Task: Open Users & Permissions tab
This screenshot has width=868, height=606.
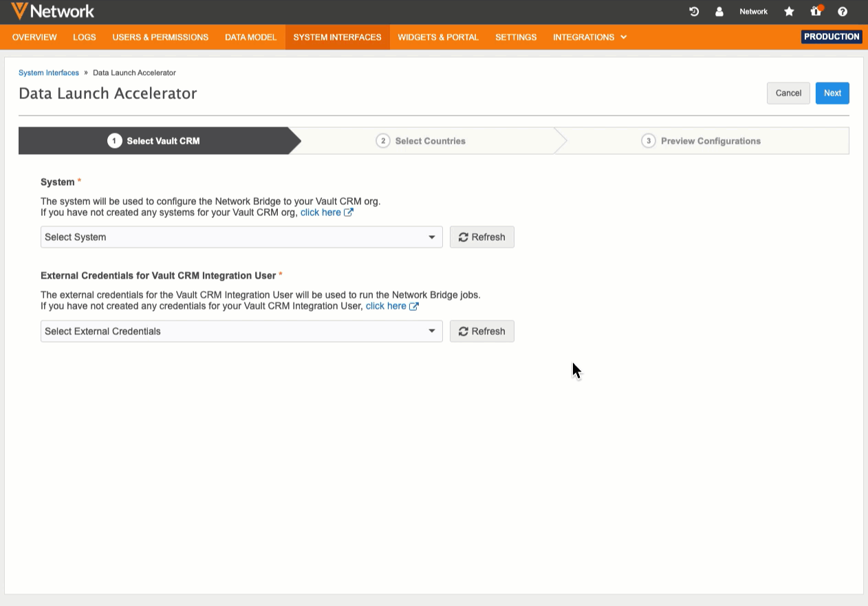Action: pos(160,37)
